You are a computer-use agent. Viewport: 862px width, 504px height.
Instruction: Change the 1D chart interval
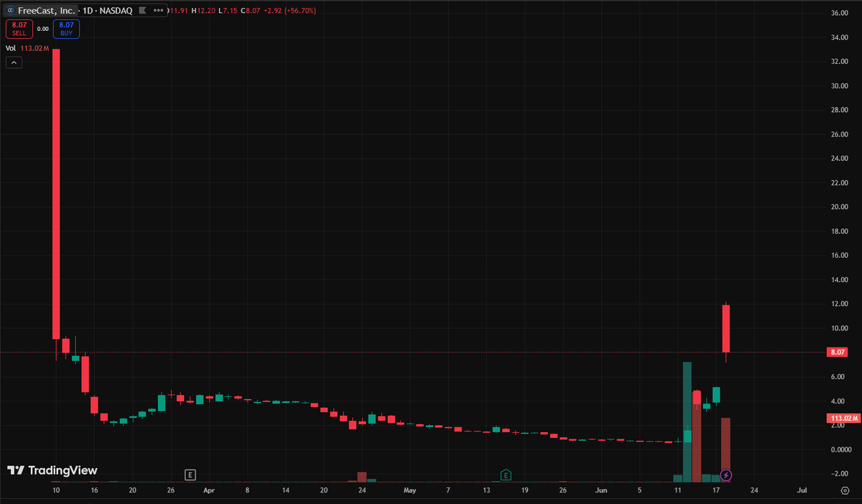[88, 11]
